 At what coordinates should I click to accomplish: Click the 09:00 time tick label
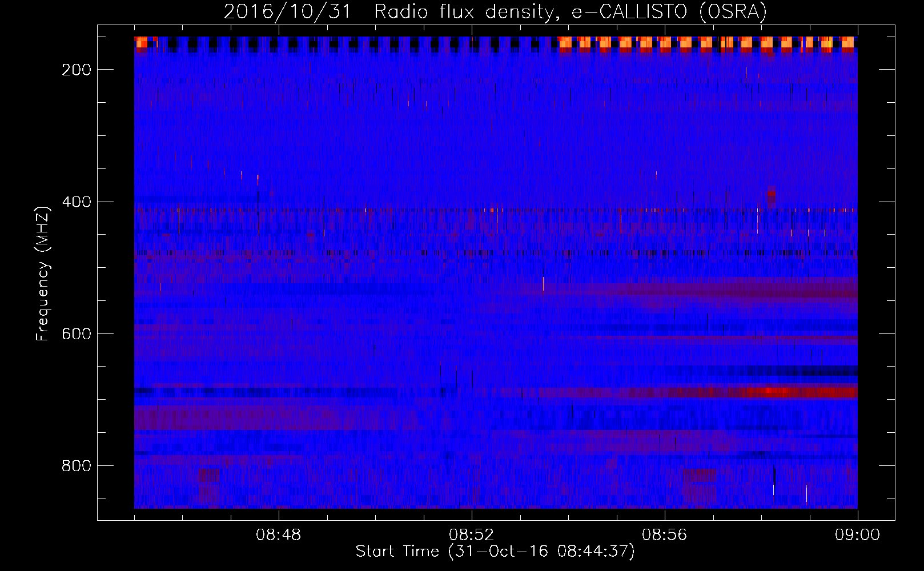click(x=857, y=535)
